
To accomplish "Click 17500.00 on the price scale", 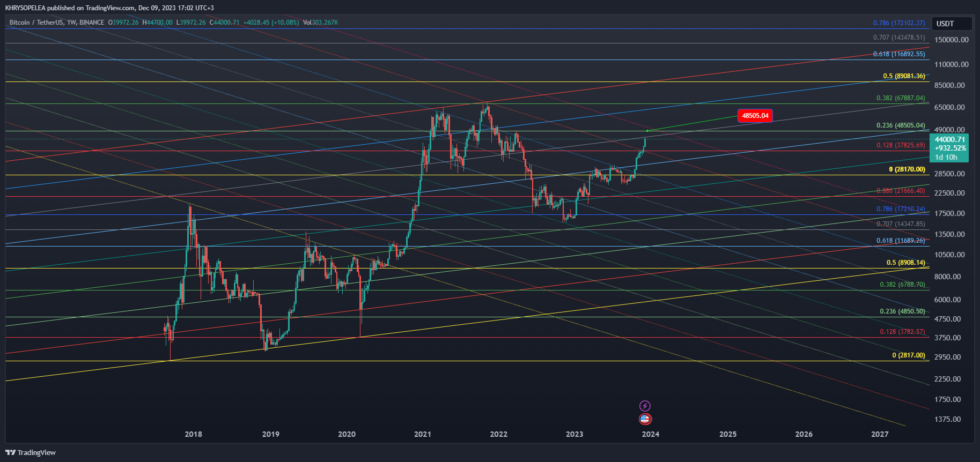I will (x=949, y=213).
